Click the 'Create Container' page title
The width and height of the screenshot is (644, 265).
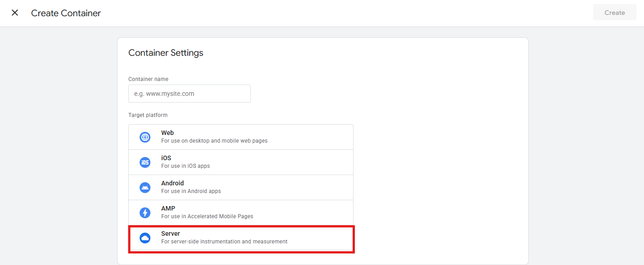(x=66, y=13)
